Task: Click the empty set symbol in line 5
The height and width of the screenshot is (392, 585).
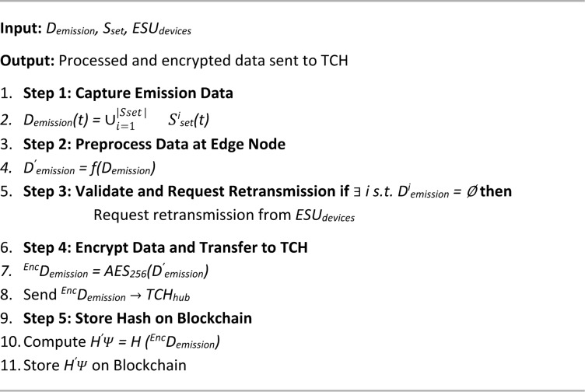Action: coord(471,191)
